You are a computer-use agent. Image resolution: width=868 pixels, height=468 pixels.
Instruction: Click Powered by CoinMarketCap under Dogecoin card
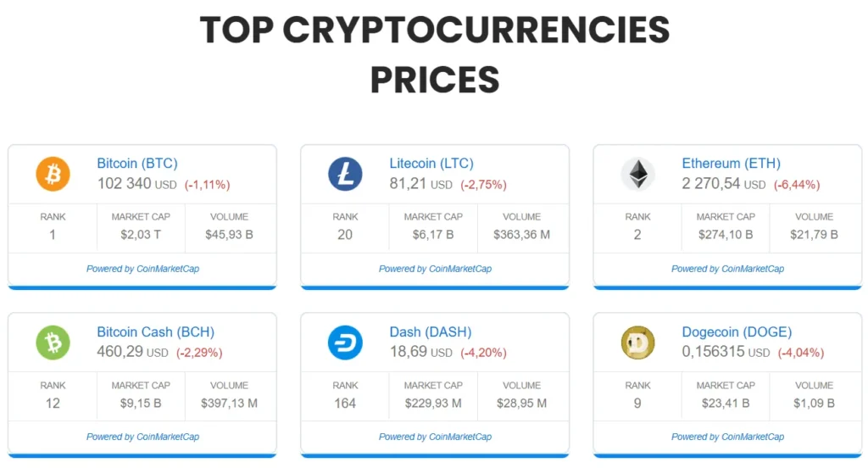(x=727, y=437)
